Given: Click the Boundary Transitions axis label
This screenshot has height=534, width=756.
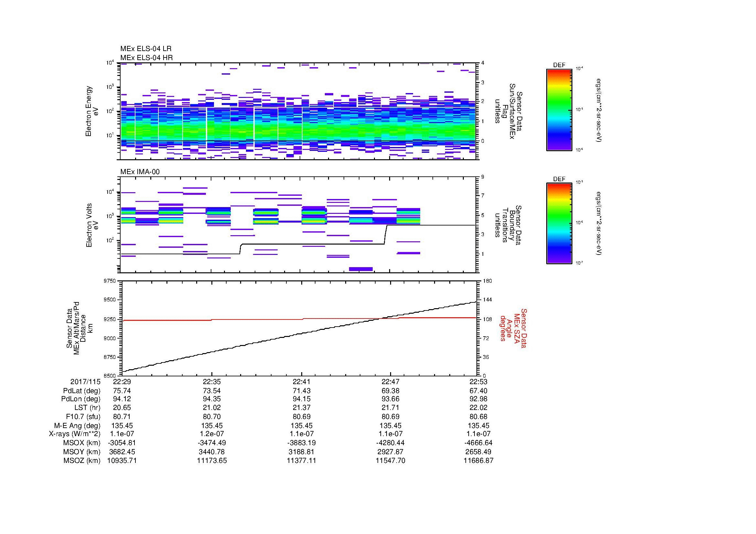Looking at the screenshot, I should [508, 225].
